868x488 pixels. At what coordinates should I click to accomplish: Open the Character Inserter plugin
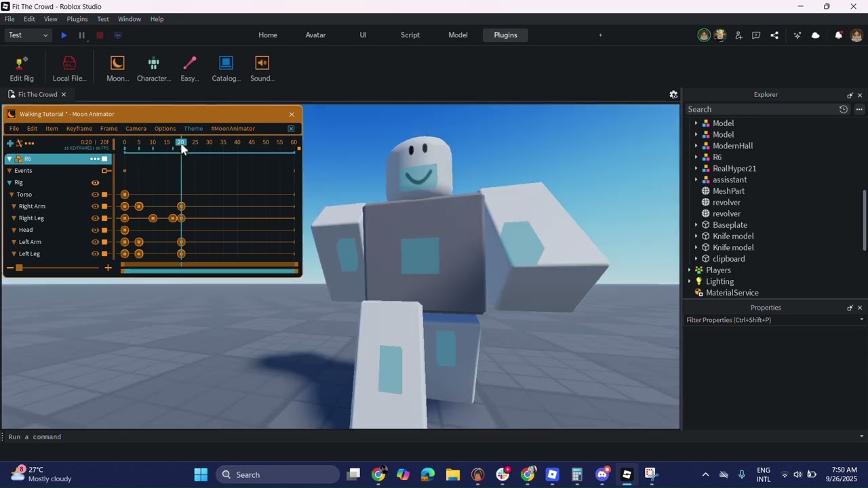[154, 69]
